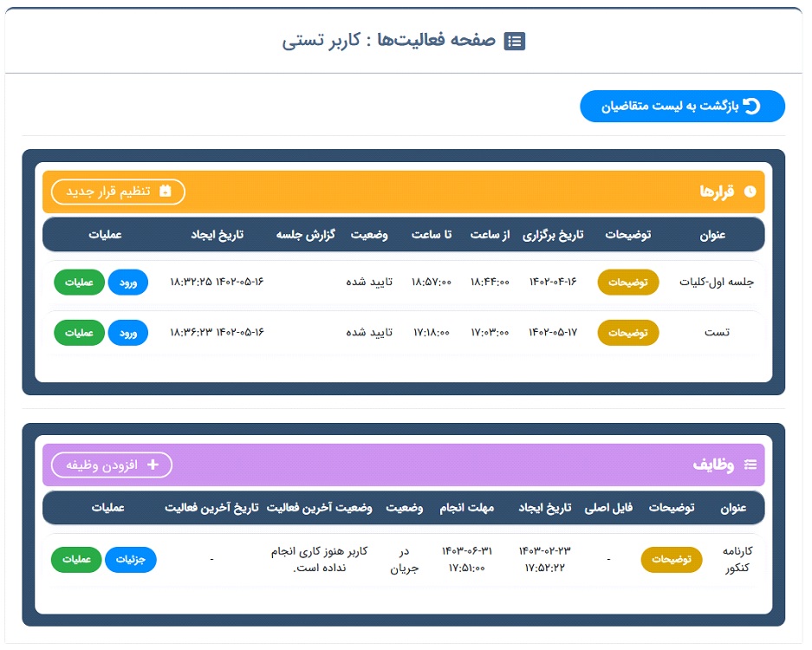Image resolution: width=812 pixels, height=650 pixels.
Task: Click the تاریخ آخرین فعالیت column header
Action: (x=211, y=508)
